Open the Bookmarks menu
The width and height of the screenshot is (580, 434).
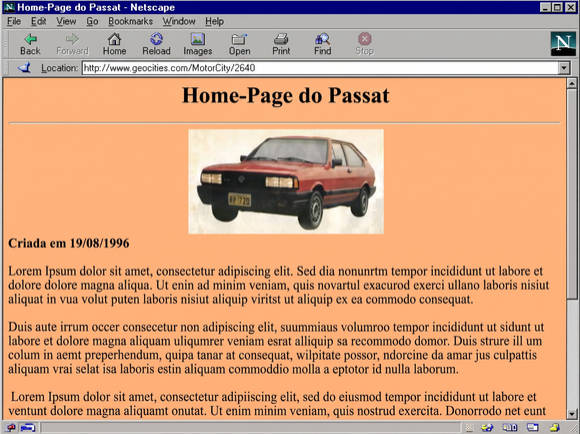pyautogui.click(x=130, y=21)
